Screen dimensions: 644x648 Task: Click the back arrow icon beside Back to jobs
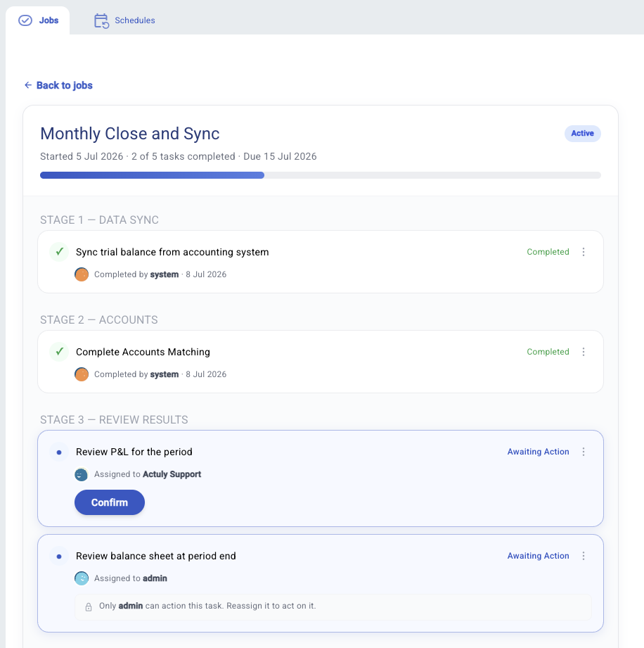(27, 85)
